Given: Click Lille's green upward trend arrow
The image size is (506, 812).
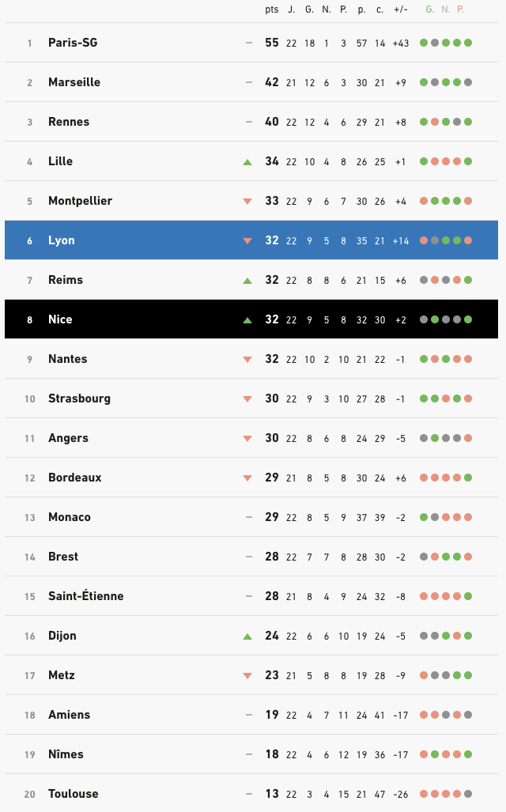Looking at the screenshot, I should tap(247, 162).
